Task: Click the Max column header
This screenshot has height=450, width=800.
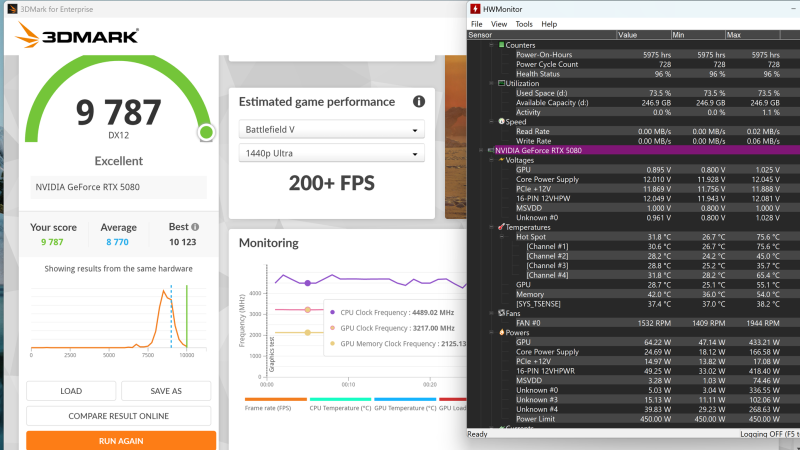Action: [753, 35]
